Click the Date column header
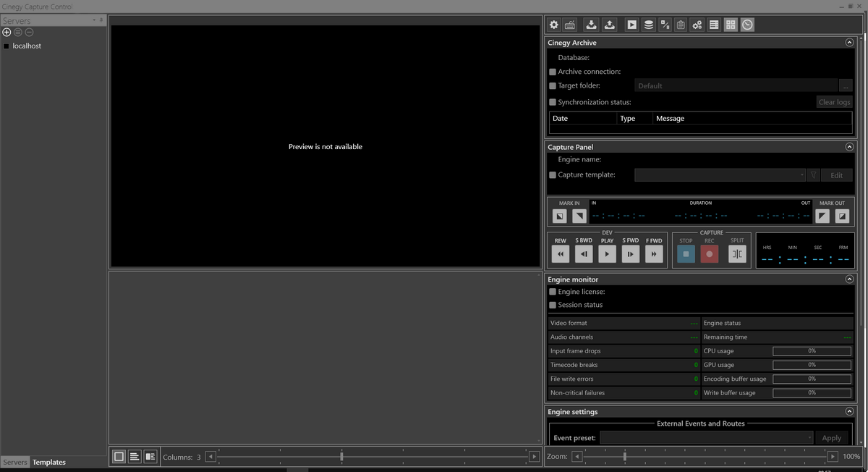The width and height of the screenshot is (868, 472). pos(583,118)
